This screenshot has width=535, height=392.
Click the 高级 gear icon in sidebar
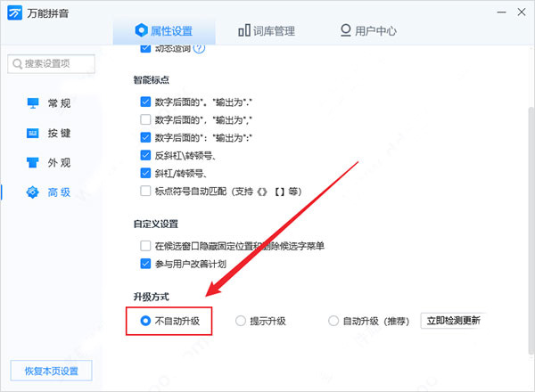point(32,192)
